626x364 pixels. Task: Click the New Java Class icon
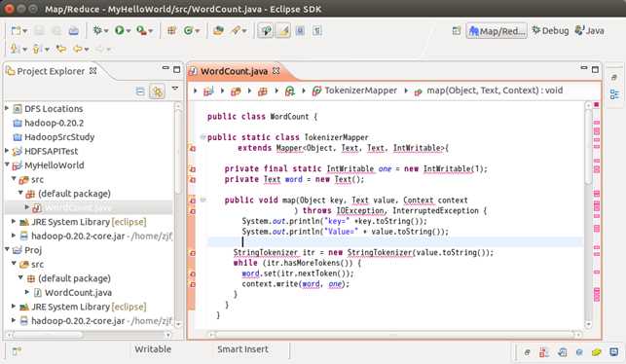click(189, 30)
